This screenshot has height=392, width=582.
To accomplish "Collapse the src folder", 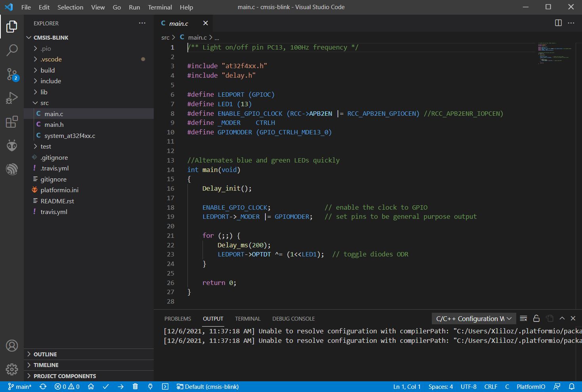I will point(89,103).
